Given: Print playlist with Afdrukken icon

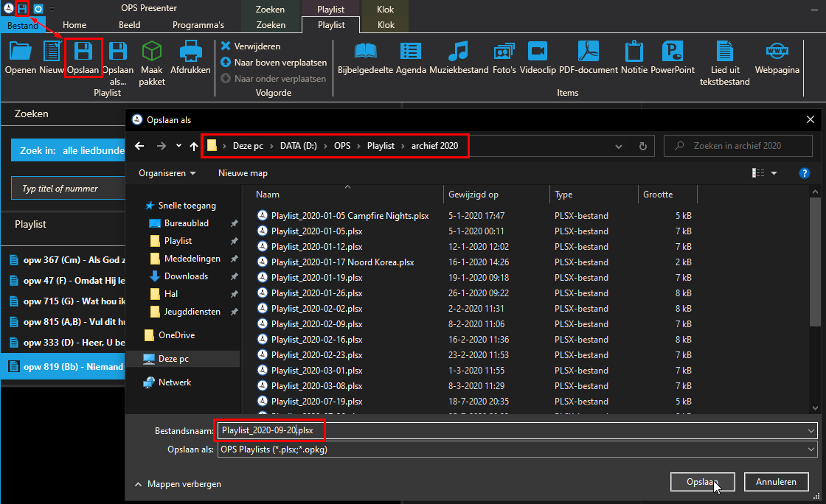Looking at the screenshot, I should (191, 52).
